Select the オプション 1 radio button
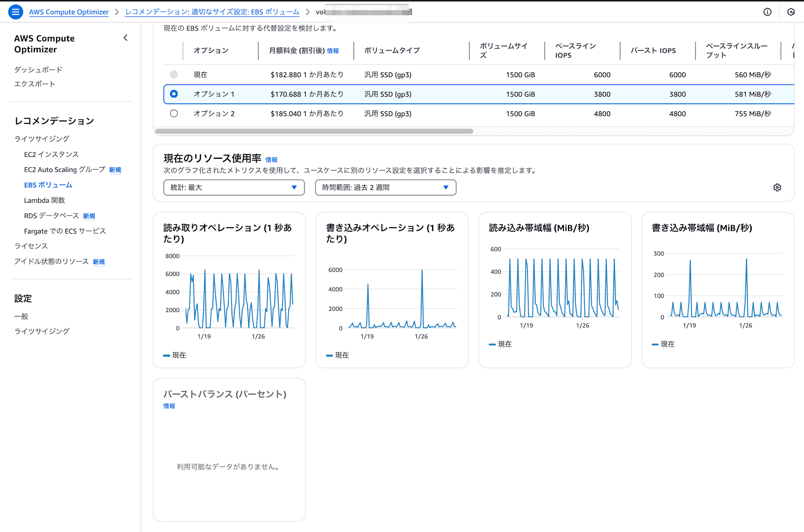 pyautogui.click(x=174, y=94)
